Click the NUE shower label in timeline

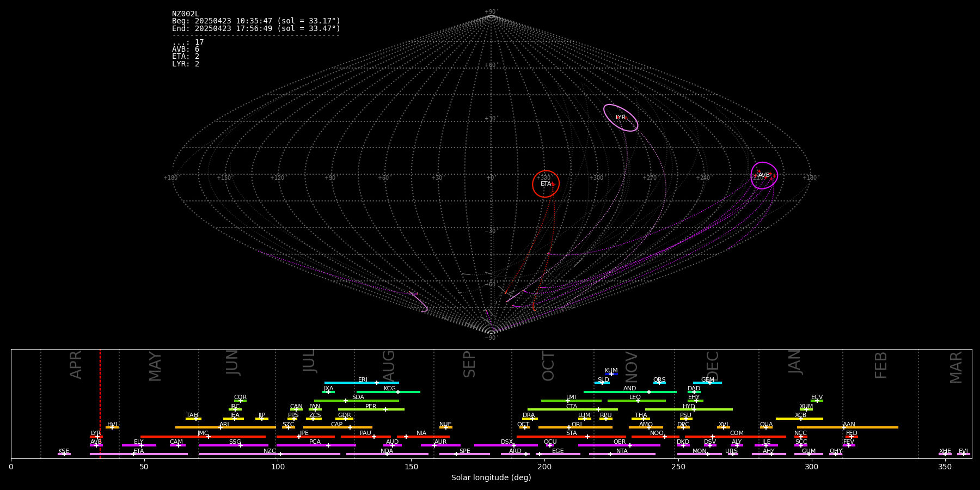pos(445,425)
